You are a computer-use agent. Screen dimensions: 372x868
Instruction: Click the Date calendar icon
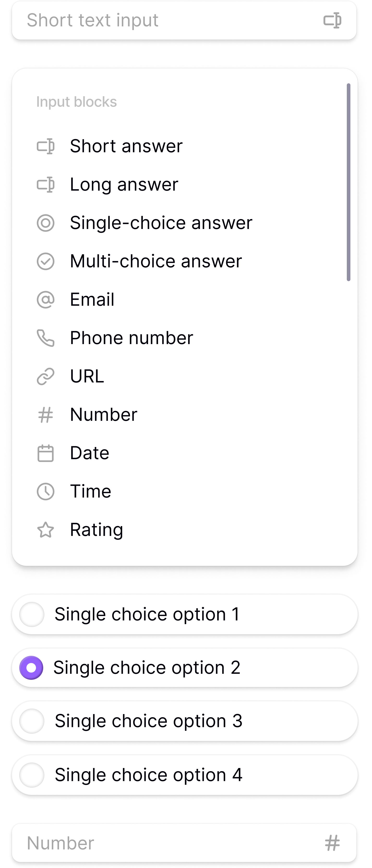[x=46, y=453]
